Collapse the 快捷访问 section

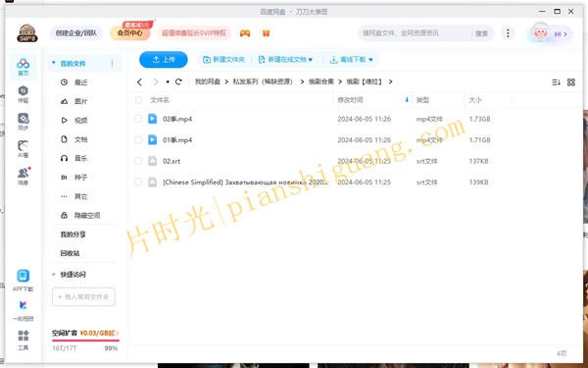(54, 275)
